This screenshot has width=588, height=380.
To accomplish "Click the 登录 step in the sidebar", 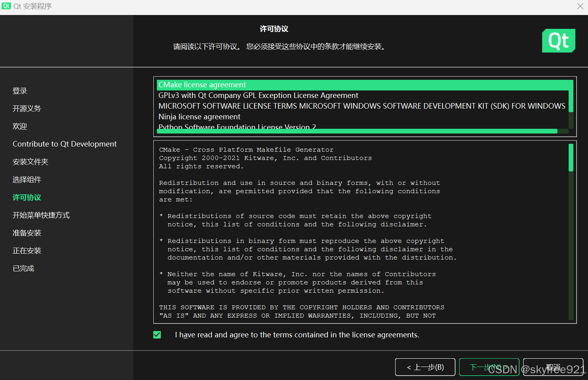I will pyautogui.click(x=20, y=91).
